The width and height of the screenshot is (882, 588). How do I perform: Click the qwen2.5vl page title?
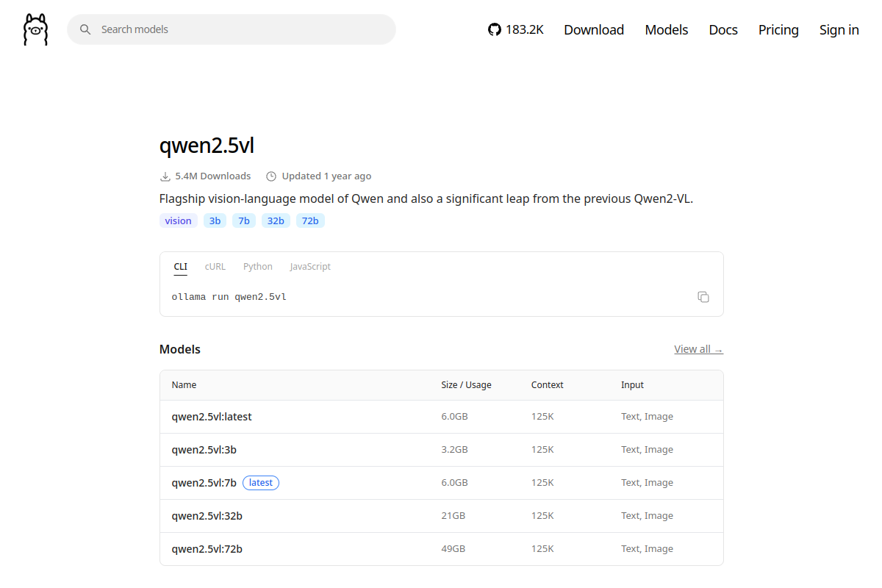[x=207, y=146]
